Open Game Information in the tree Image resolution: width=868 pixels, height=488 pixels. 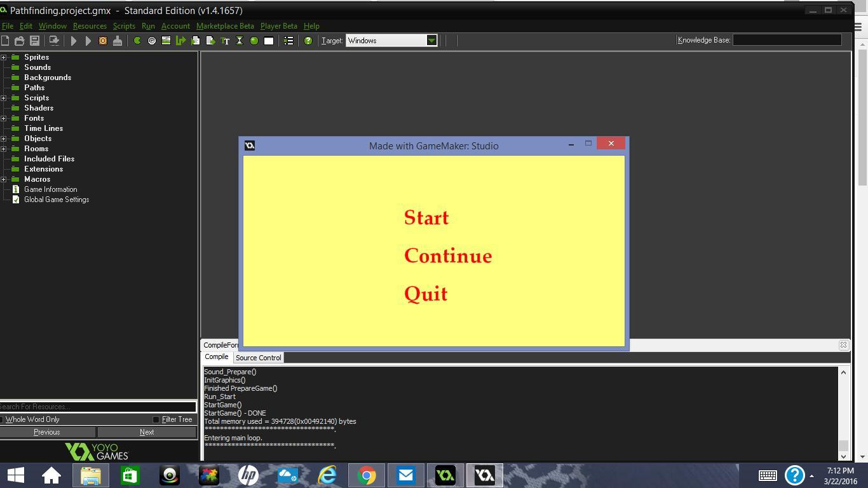tap(51, 189)
